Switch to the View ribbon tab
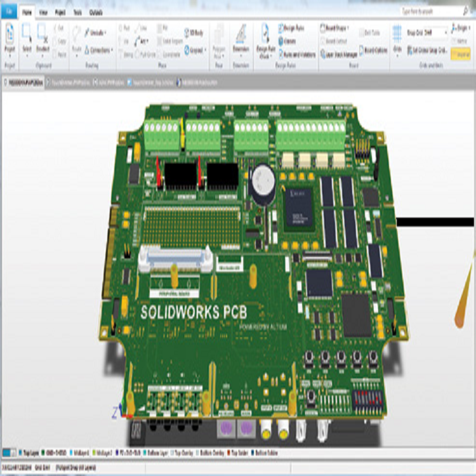Image resolution: width=476 pixels, height=476 pixels. point(43,11)
